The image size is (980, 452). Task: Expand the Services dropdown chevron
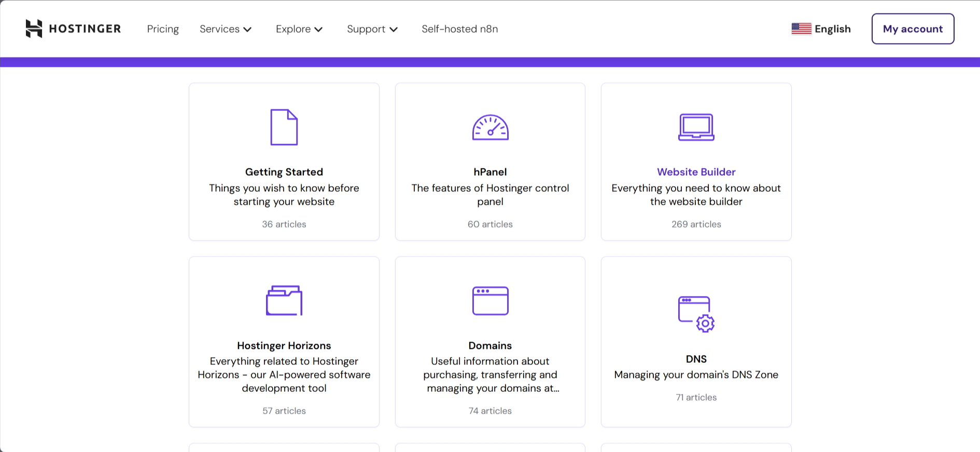pyautogui.click(x=248, y=30)
